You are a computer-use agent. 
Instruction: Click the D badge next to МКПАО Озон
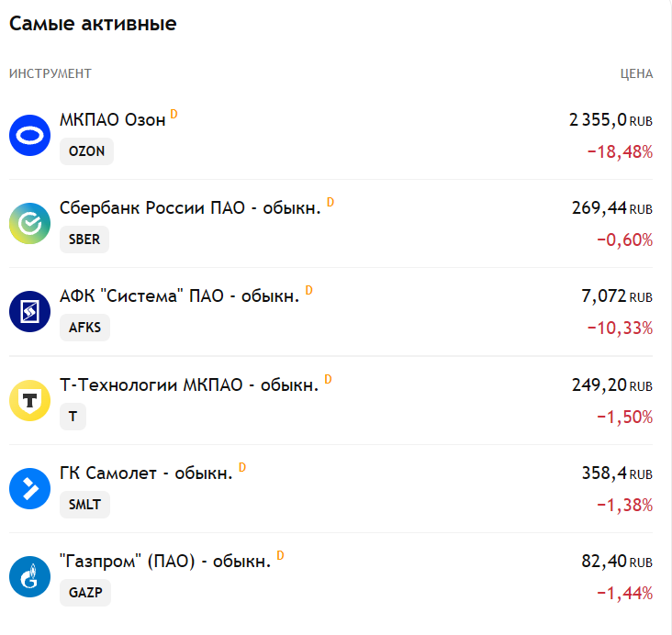pos(174,114)
